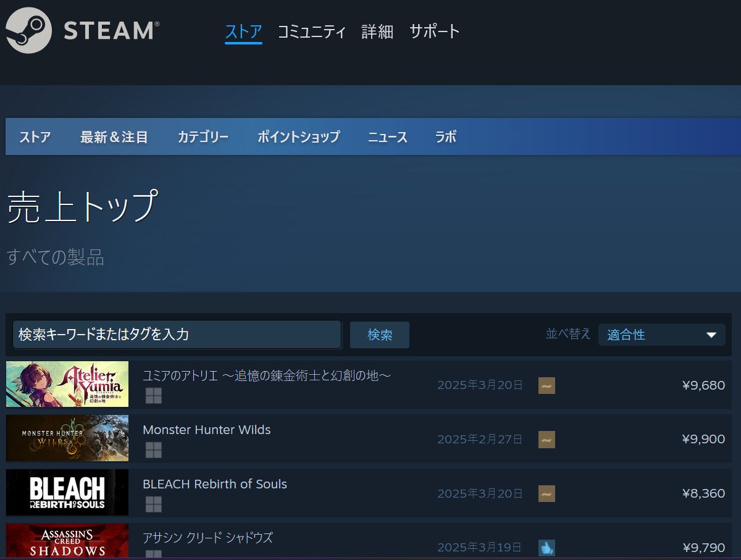741x560 pixels.
Task: Click Windows platform icon for Monster Hunter Wilds
Action: [x=154, y=450]
